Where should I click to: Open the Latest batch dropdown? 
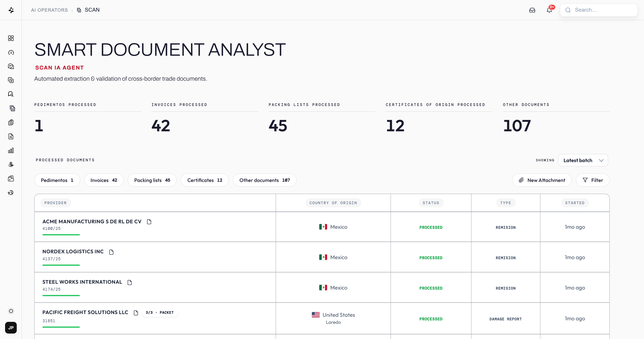point(583,160)
